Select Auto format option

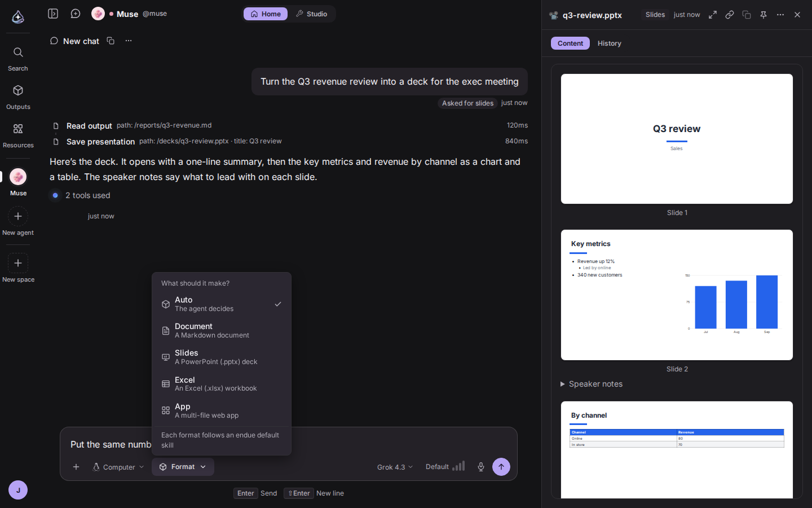[222, 304]
